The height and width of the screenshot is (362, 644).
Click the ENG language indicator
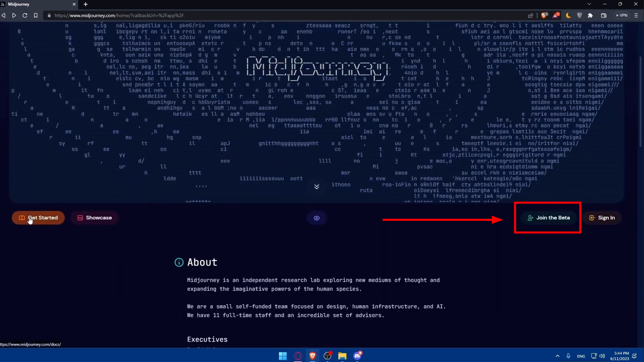tap(581, 356)
